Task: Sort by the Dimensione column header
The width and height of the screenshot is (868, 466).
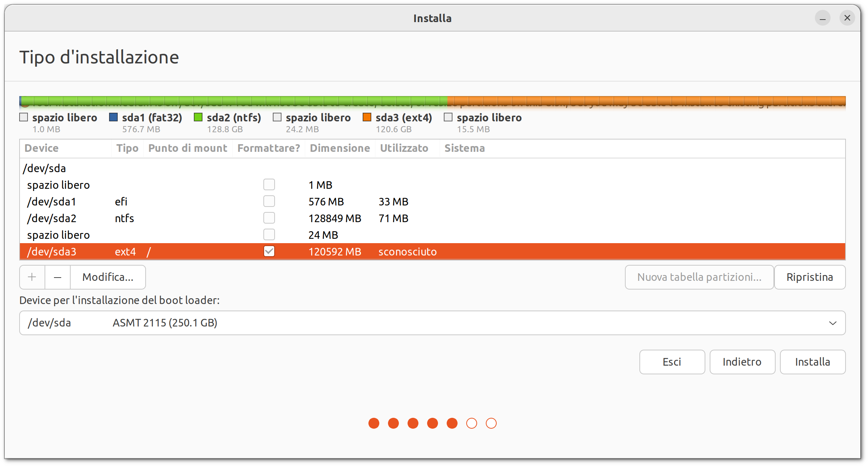Action: click(339, 148)
